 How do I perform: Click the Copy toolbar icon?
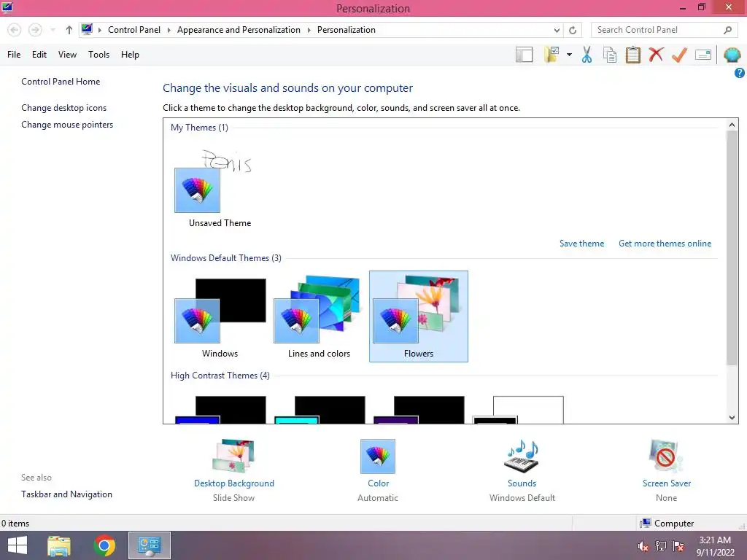coord(610,55)
